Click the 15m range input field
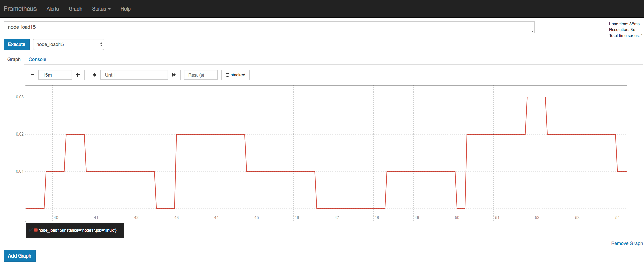 tap(55, 75)
